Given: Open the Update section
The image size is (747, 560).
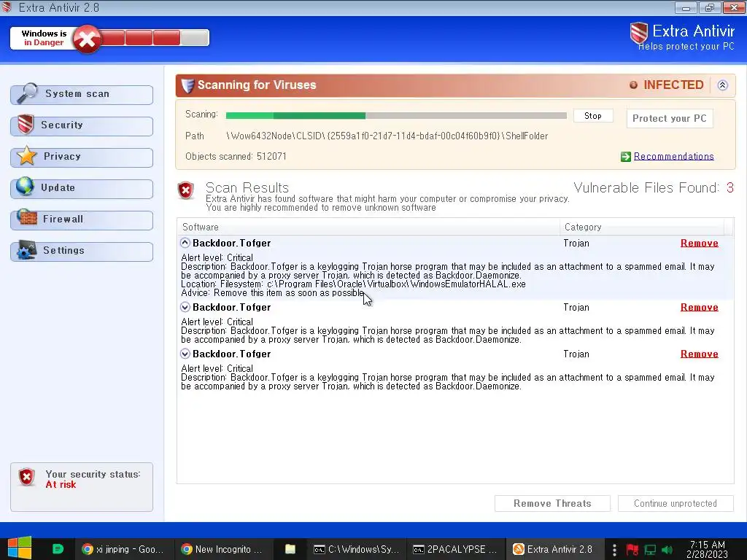Looking at the screenshot, I should click(82, 189).
